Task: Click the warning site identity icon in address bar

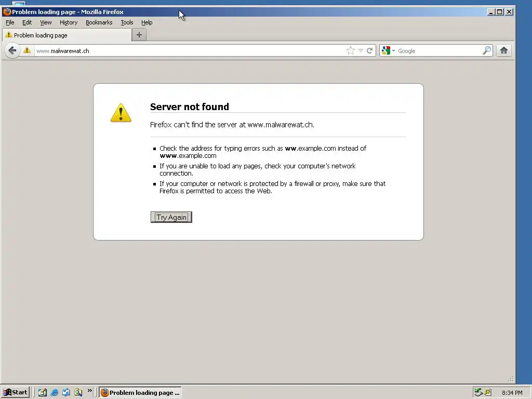Action: 27,50
